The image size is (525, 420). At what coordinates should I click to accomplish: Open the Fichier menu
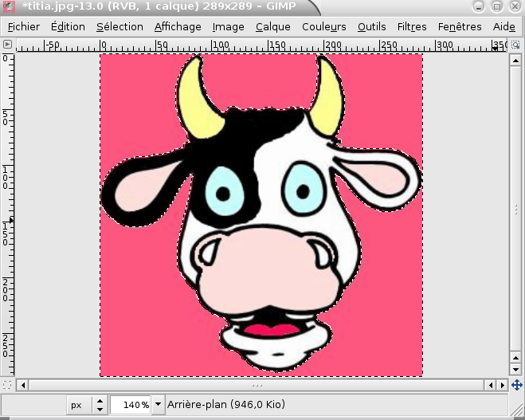click(x=23, y=26)
